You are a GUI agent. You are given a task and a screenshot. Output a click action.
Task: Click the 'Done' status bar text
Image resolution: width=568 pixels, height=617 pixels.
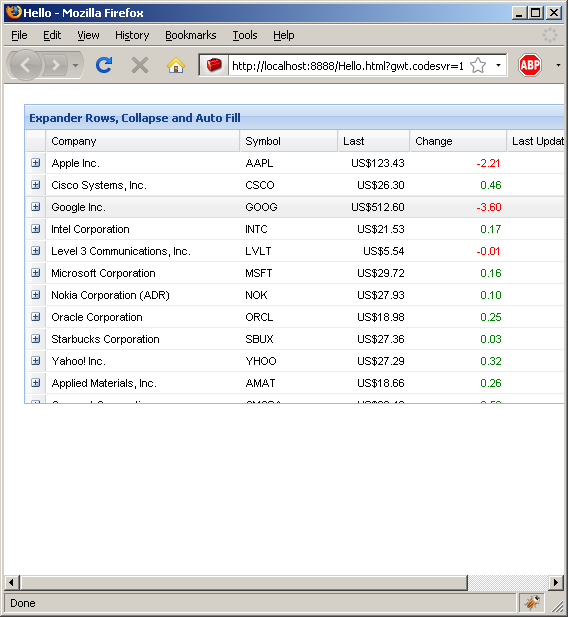pos(22,603)
